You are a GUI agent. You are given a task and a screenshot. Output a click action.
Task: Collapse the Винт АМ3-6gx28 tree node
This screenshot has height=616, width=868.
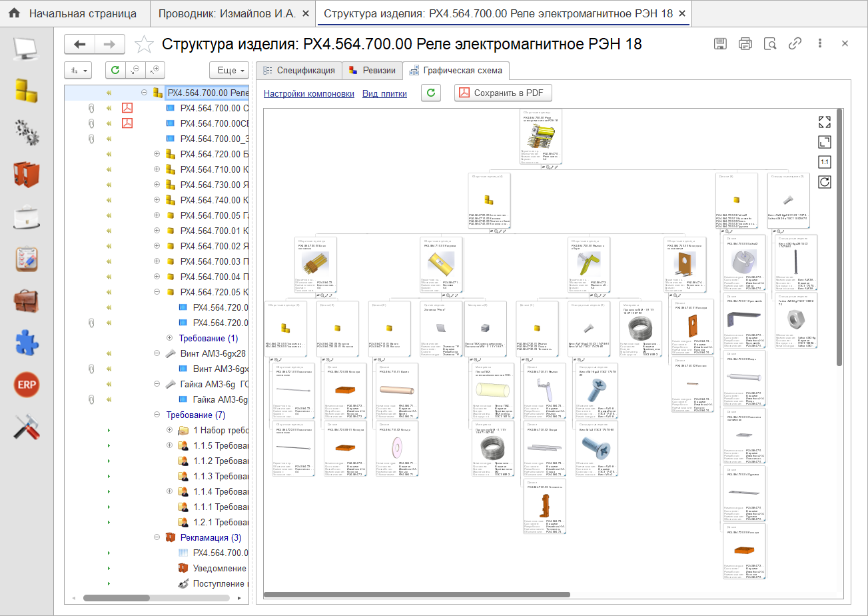(157, 353)
